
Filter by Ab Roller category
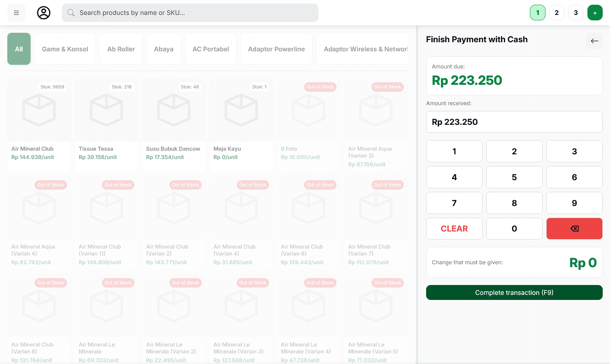point(121,49)
